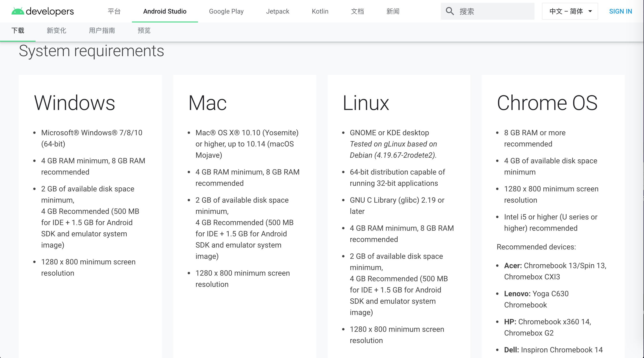Image resolution: width=644 pixels, height=358 pixels.
Task: Click the Windows column heading
Action: click(x=74, y=103)
